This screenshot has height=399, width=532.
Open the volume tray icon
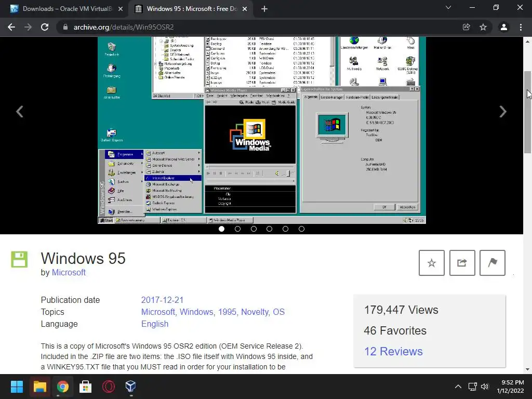pos(485,387)
